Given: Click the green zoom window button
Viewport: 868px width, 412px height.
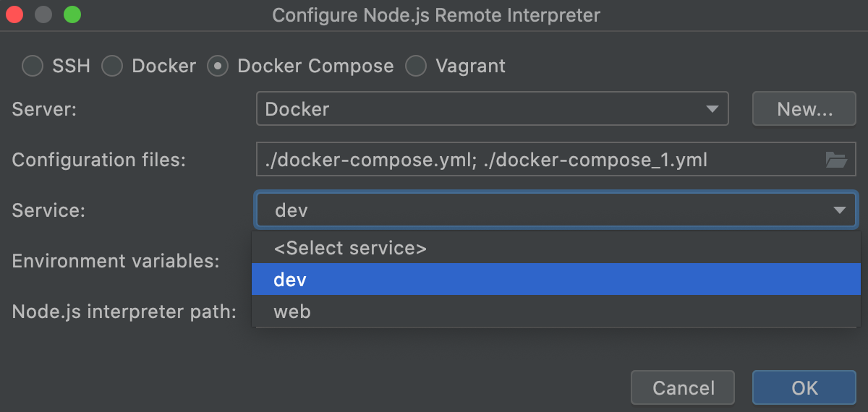Looking at the screenshot, I should (x=72, y=14).
